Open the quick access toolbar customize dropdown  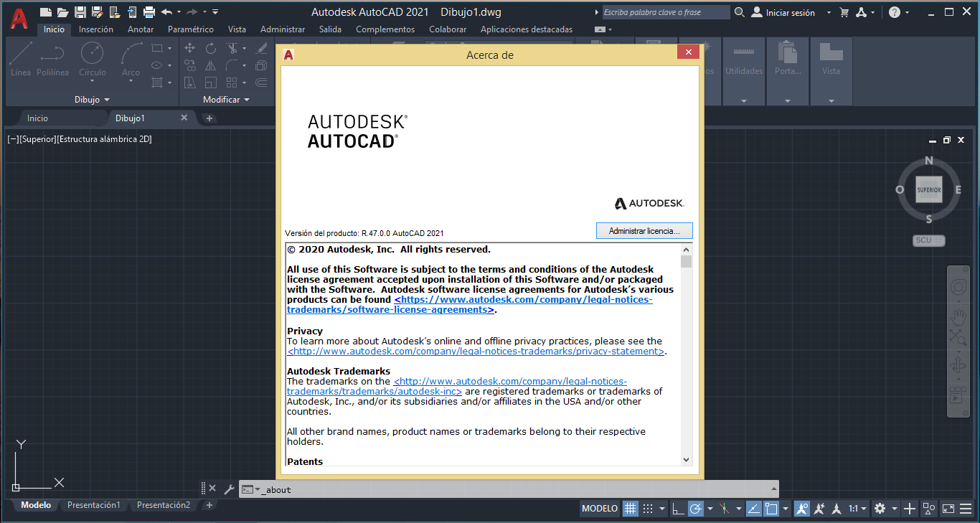(x=215, y=12)
